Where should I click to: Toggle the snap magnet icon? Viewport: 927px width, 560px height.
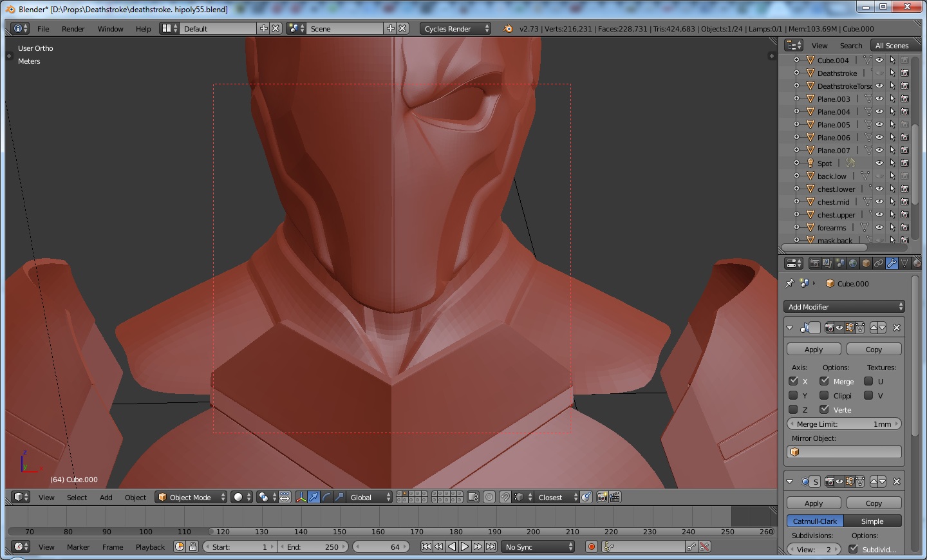(x=505, y=497)
